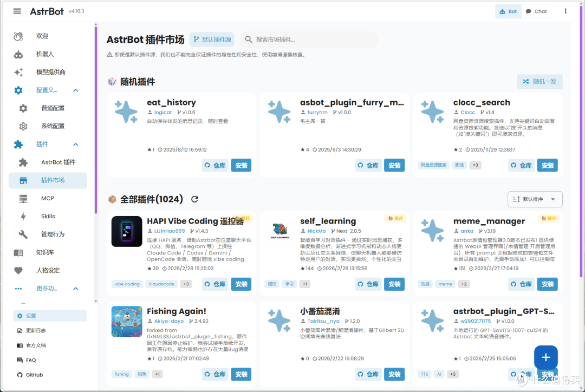The width and height of the screenshot is (585, 392).
Task: Open 管理行为 in the sidebar
Action: 48,234
